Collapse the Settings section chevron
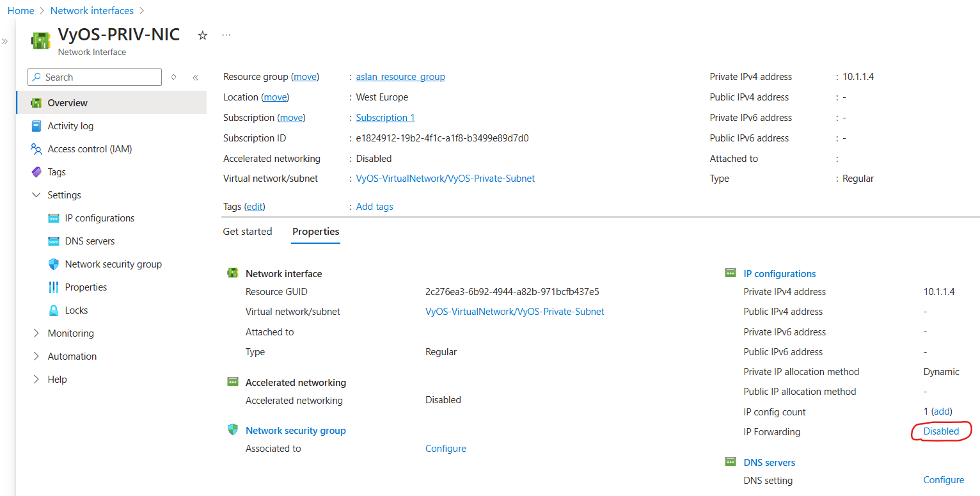Viewport: 980px width, 496px height. pos(36,195)
